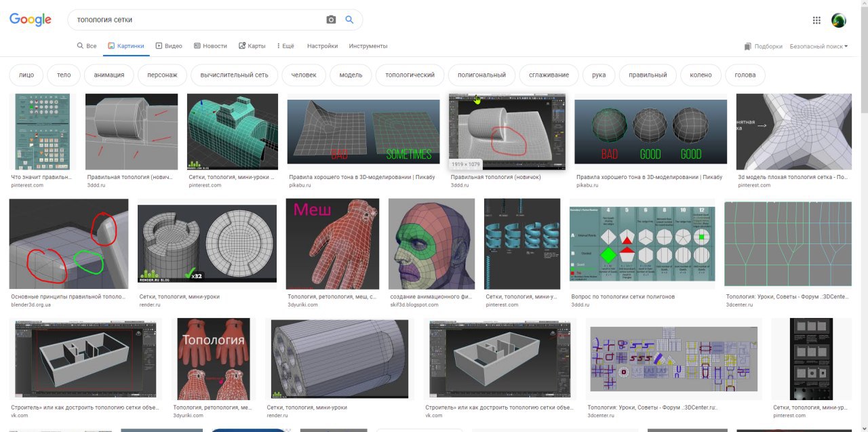Pick the полигональный chip
The width and height of the screenshot is (868, 432).
[x=481, y=75]
